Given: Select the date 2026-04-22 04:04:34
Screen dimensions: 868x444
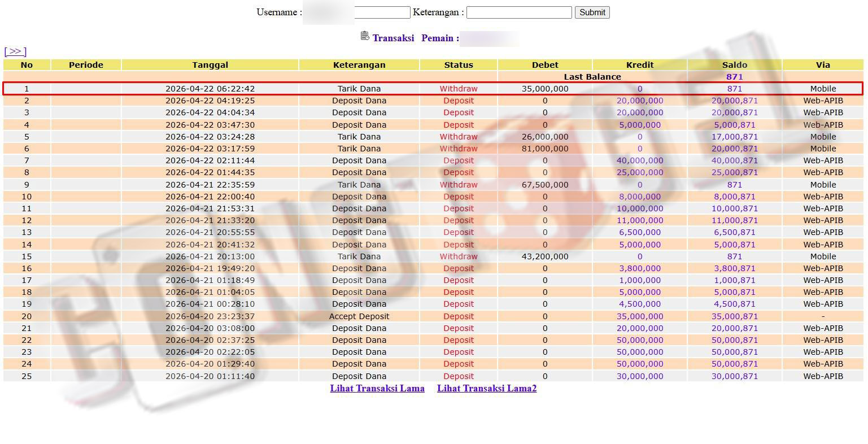Looking at the screenshot, I should pos(210,112).
